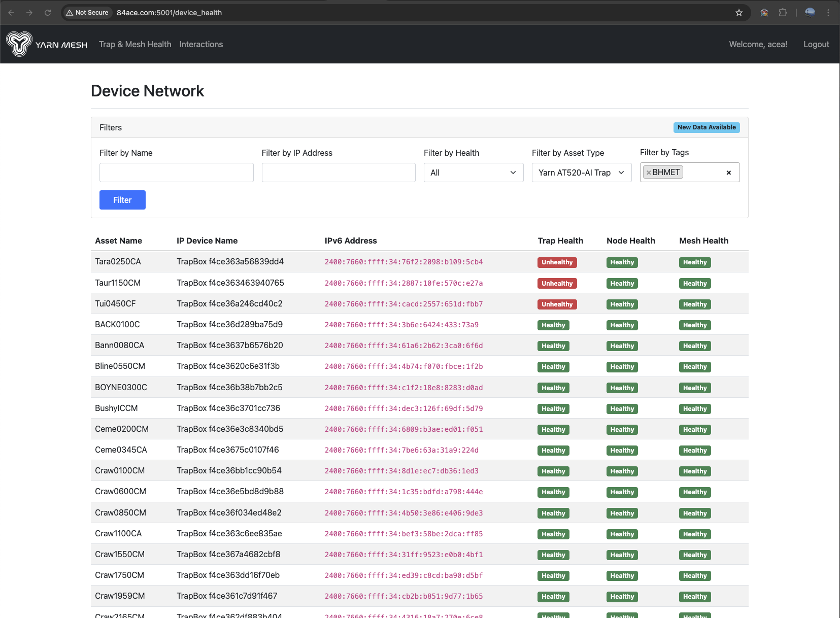Focus the Filter by Name text field
Image resolution: width=840 pixels, height=618 pixels.
(176, 173)
